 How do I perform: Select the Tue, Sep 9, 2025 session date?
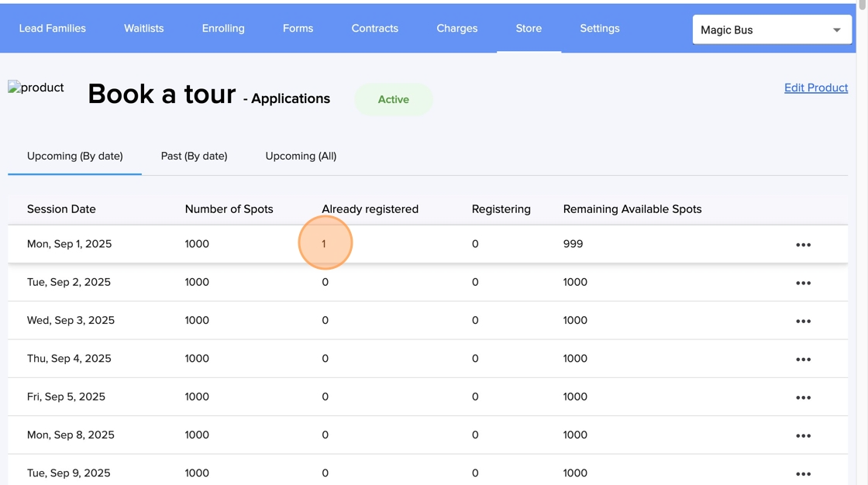coord(69,473)
